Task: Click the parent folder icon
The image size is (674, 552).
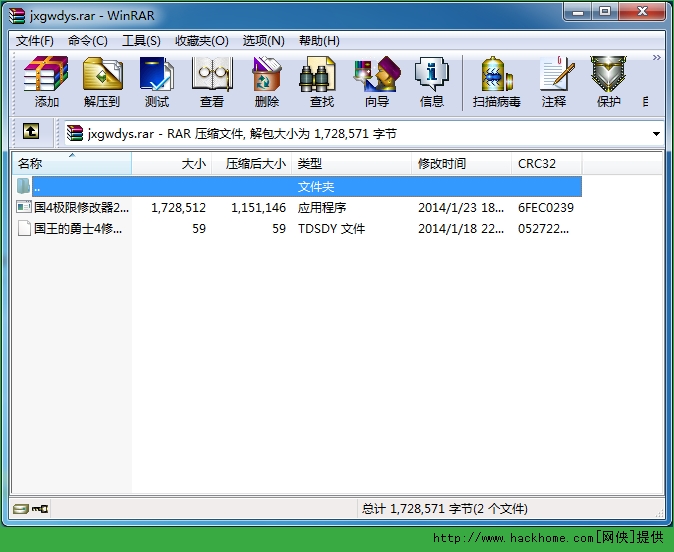Action: 23,186
